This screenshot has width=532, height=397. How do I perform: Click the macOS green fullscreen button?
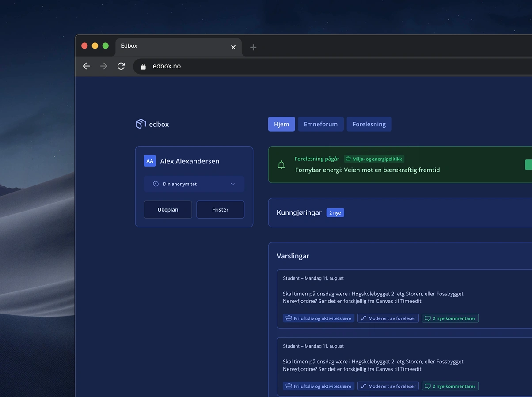106,46
